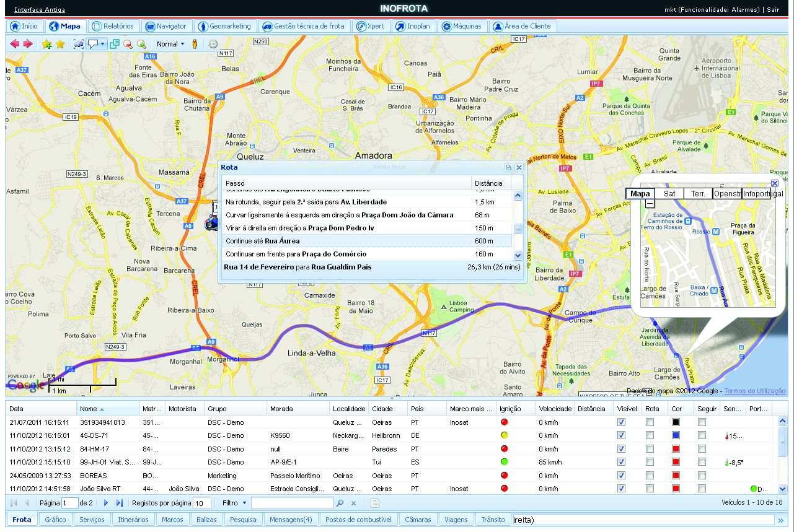The image size is (794, 532).
Task: Open the Filtro dropdown
Action: tap(235, 503)
